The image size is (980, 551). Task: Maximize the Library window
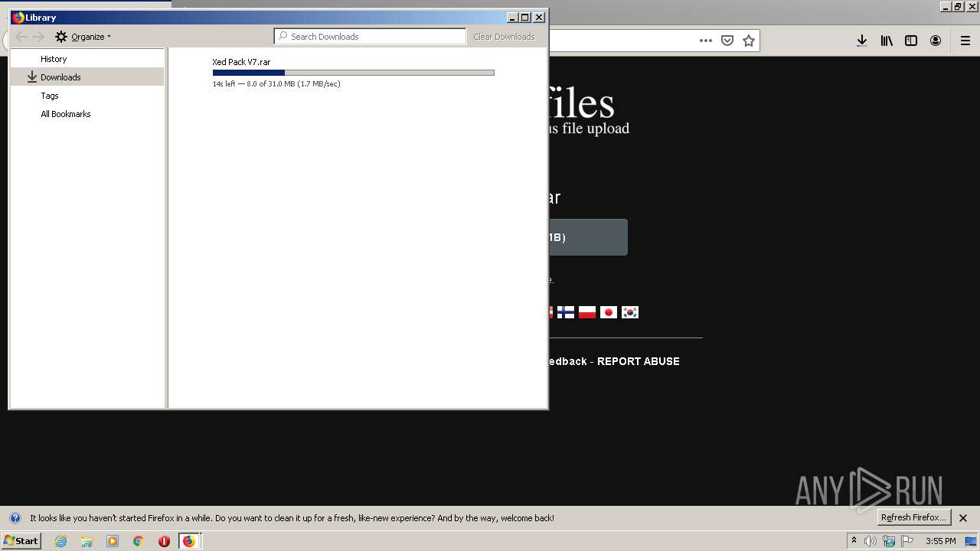tap(525, 17)
